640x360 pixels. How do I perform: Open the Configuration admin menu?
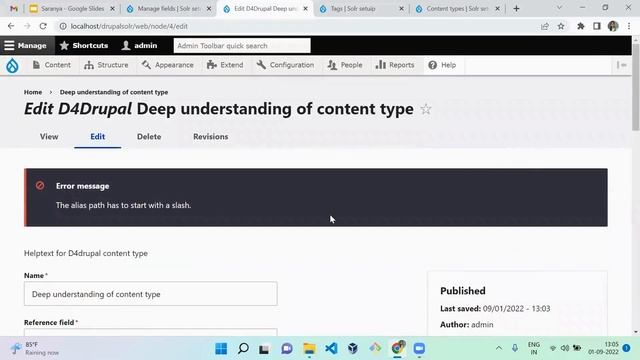[x=286, y=65]
